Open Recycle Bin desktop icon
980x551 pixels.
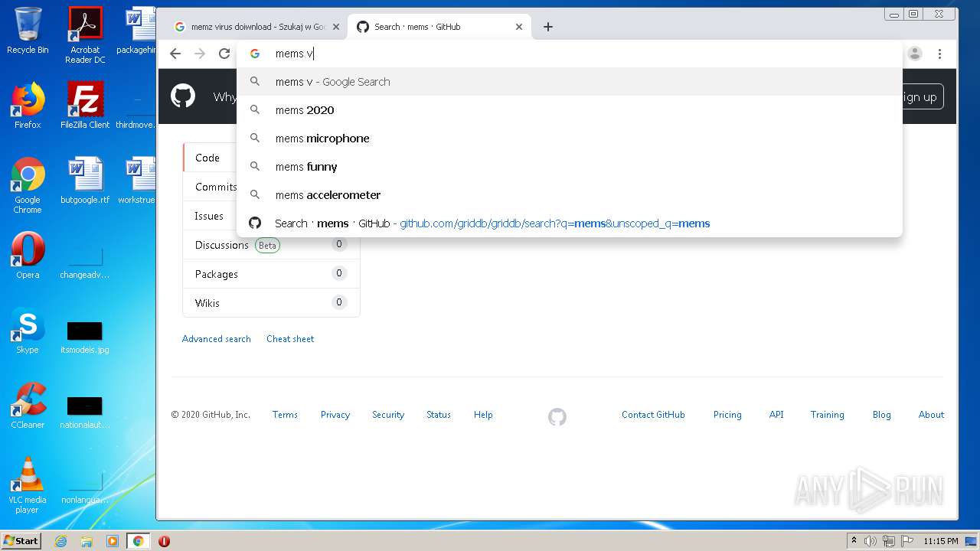(28, 31)
